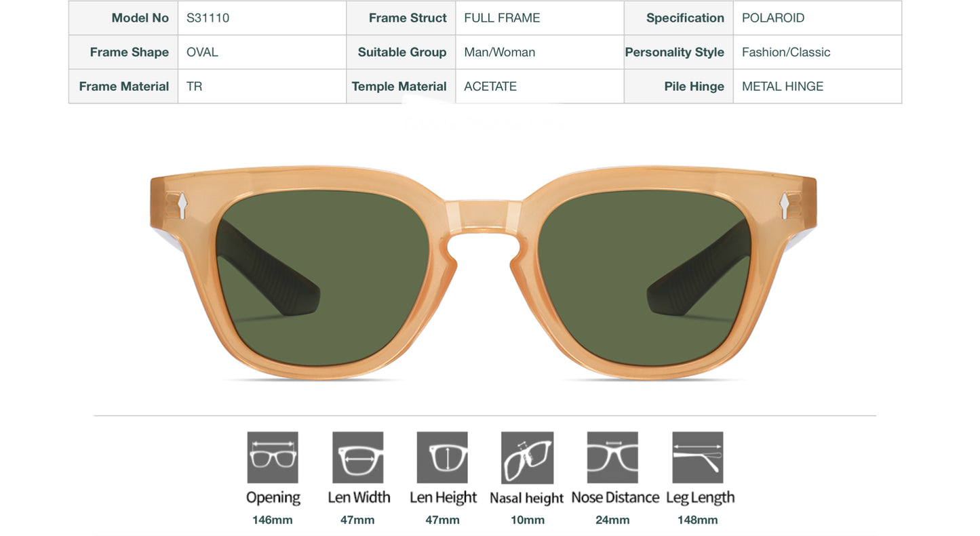Click the 148mm Leg Length value
Viewport: 980px width, 536px height.
click(699, 520)
